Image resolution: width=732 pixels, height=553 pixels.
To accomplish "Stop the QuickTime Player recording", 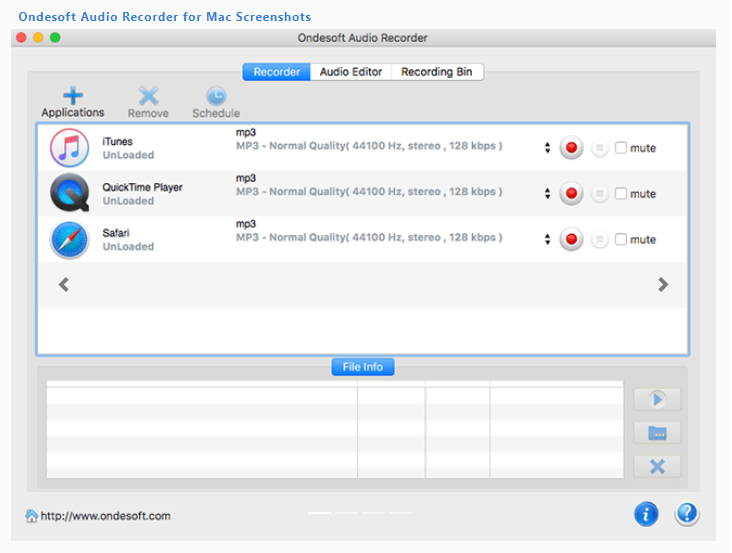I will [599, 193].
